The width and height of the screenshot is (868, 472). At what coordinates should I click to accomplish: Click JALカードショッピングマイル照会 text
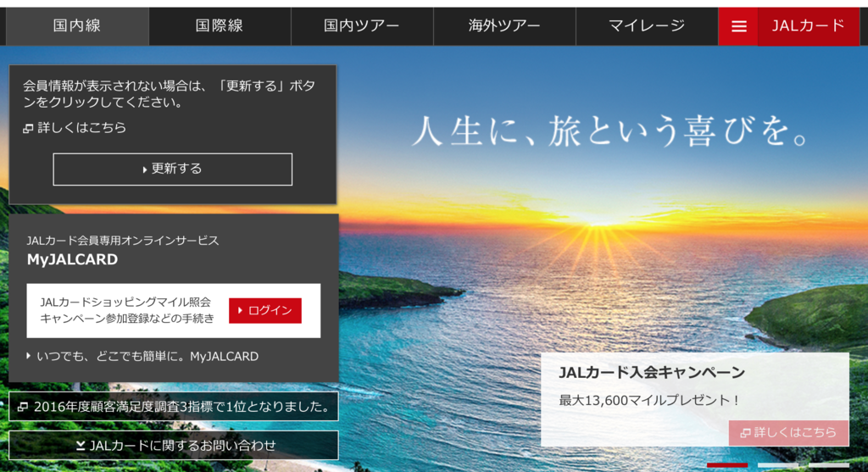[125, 303]
